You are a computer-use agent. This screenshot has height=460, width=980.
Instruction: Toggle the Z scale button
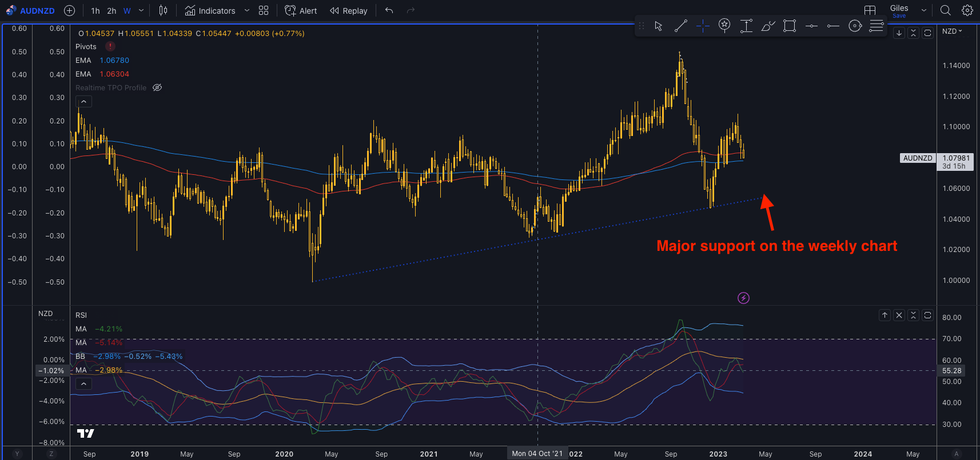(51, 454)
